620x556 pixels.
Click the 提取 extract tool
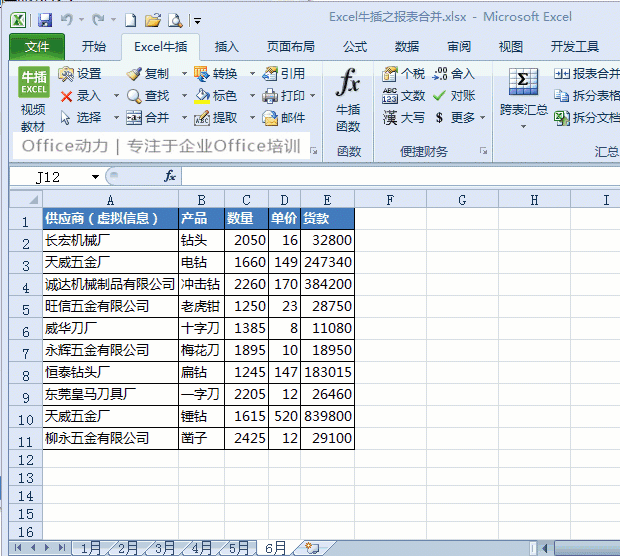pyautogui.click(x=216, y=117)
